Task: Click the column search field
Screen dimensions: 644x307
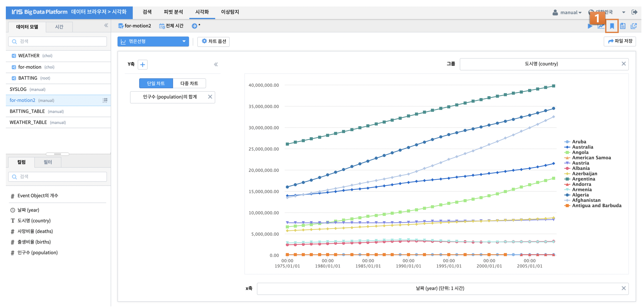Action: [x=58, y=177]
